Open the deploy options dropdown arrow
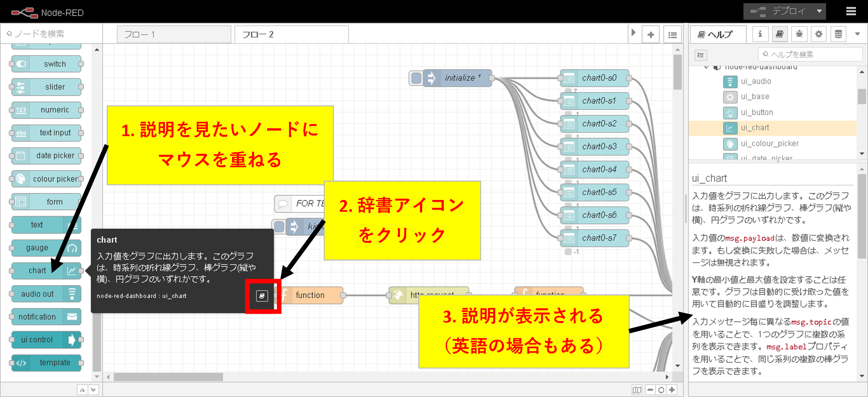This screenshot has width=868, height=397. click(819, 11)
